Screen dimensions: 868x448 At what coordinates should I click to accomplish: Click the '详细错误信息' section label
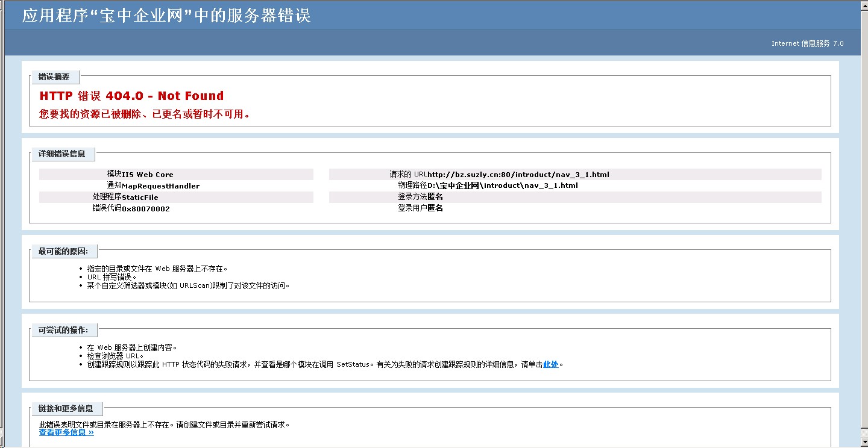pyautogui.click(x=62, y=154)
